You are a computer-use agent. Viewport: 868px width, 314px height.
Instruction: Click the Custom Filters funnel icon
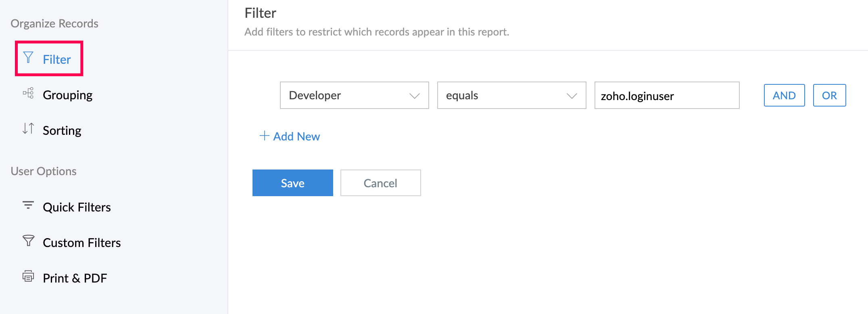coord(28,241)
